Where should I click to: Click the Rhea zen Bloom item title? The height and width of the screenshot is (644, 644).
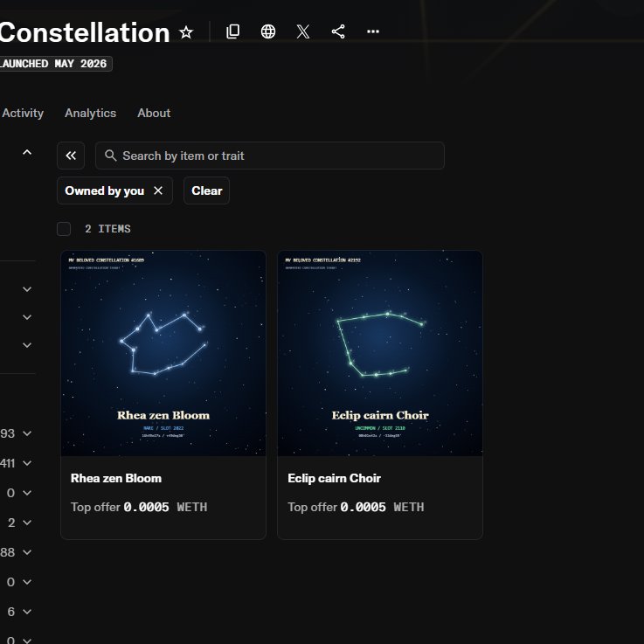click(116, 478)
